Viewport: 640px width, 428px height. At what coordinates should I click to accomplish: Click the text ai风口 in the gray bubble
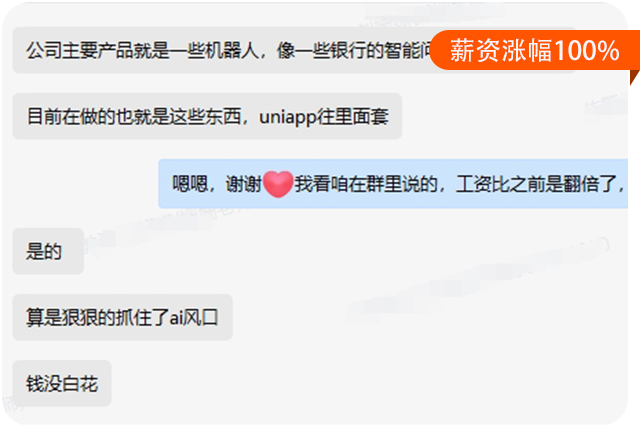(194, 317)
